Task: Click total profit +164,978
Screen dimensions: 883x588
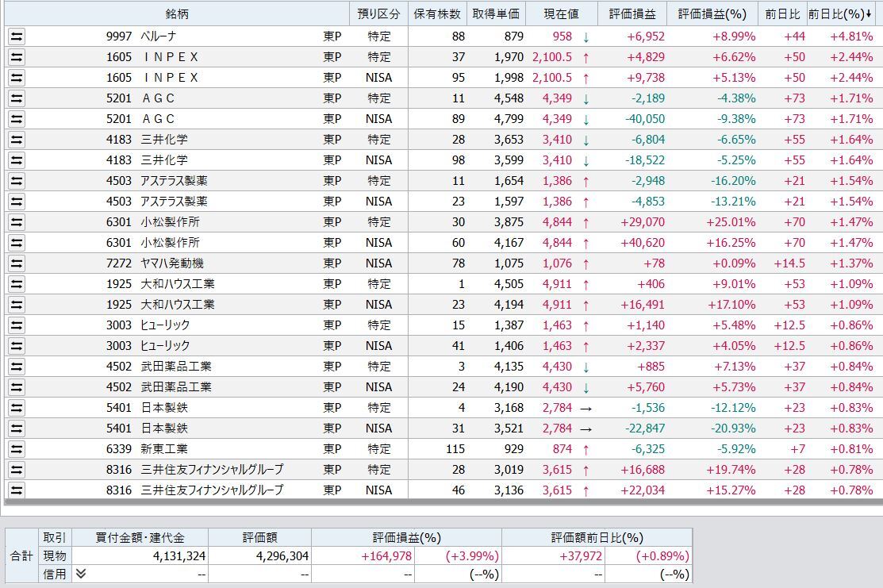Action: coord(386,556)
